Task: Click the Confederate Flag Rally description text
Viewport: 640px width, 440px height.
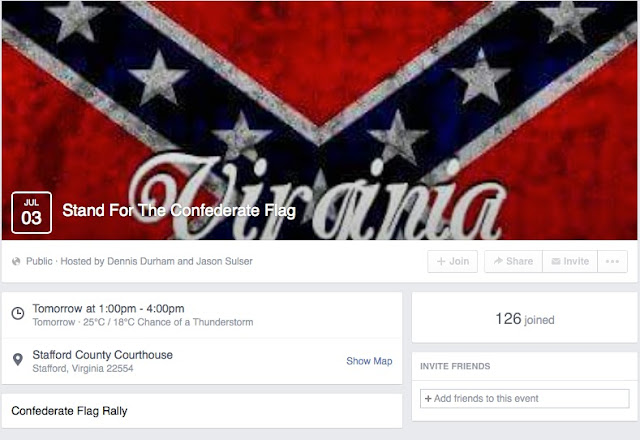Action: tap(69, 411)
